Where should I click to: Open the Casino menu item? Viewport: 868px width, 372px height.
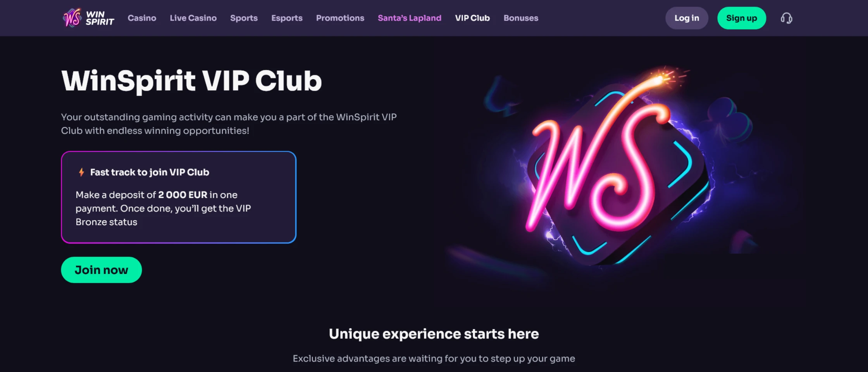point(142,18)
